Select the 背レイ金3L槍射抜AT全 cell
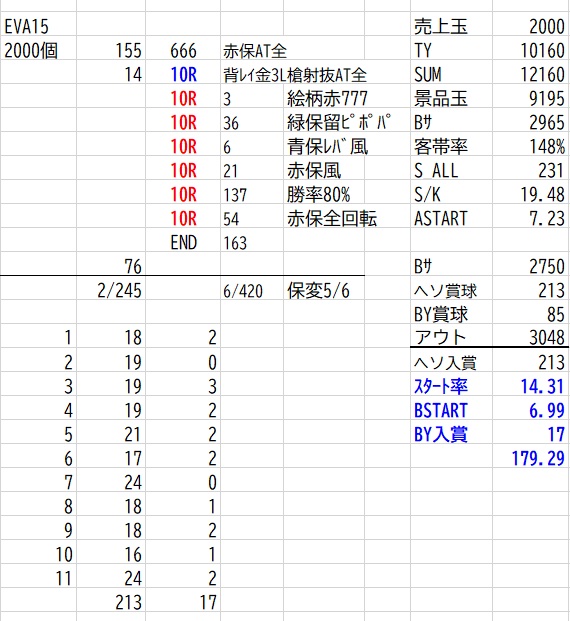Image resolution: width=570 pixels, height=621 pixels. pyautogui.click(x=295, y=75)
